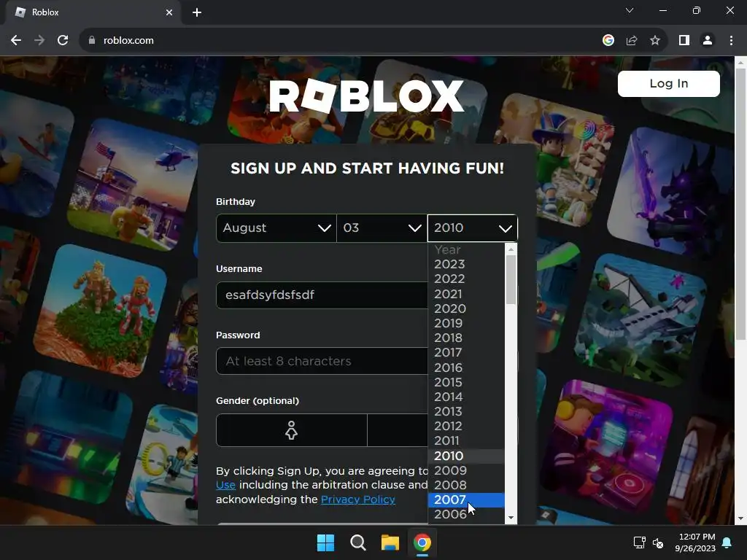Click the ROBLOX logo
This screenshot has width=747, height=560.
[x=366, y=96]
